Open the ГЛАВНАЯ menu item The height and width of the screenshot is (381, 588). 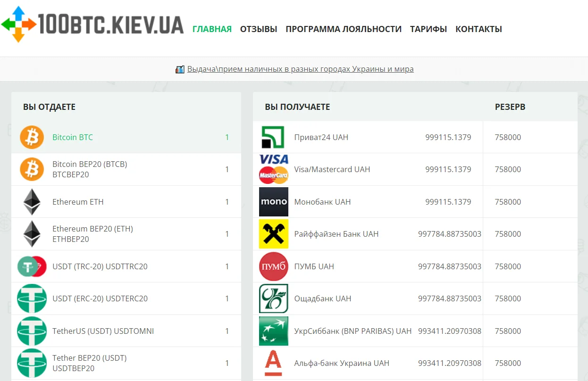pyautogui.click(x=212, y=29)
